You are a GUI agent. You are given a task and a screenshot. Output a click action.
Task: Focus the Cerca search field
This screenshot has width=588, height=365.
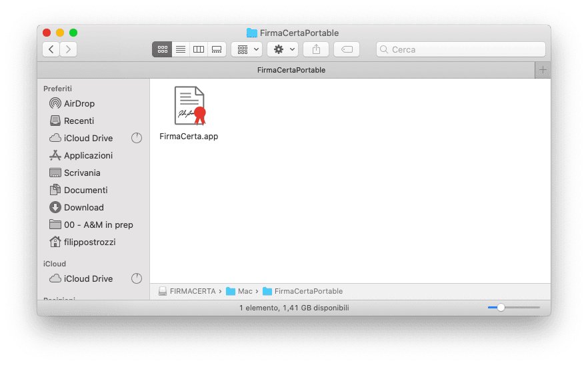coord(461,49)
